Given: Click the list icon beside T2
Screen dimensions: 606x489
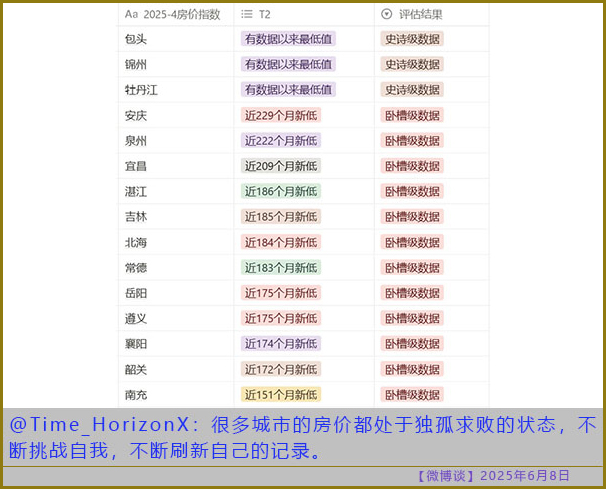Looking at the screenshot, I should coord(247,14).
